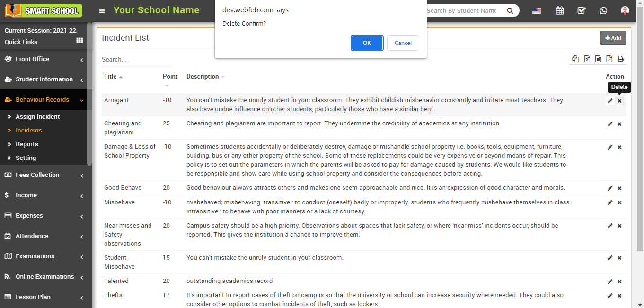Image resolution: width=644 pixels, height=308 pixels.
Task: Open the calendar icon in header
Action: pyautogui.click(x=559, y=10)
